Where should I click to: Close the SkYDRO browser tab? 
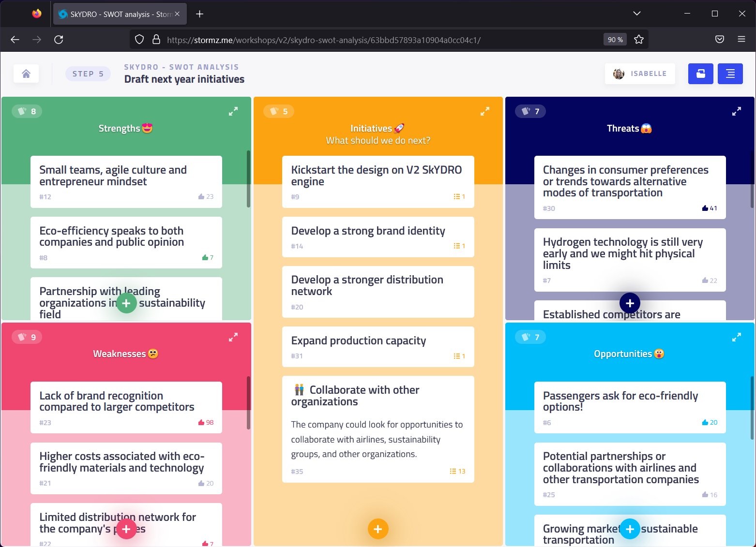(x=177, y=14)
